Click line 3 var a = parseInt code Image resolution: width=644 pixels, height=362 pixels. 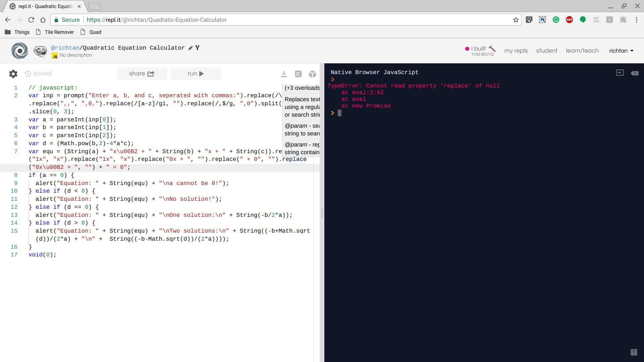[72, 120]
